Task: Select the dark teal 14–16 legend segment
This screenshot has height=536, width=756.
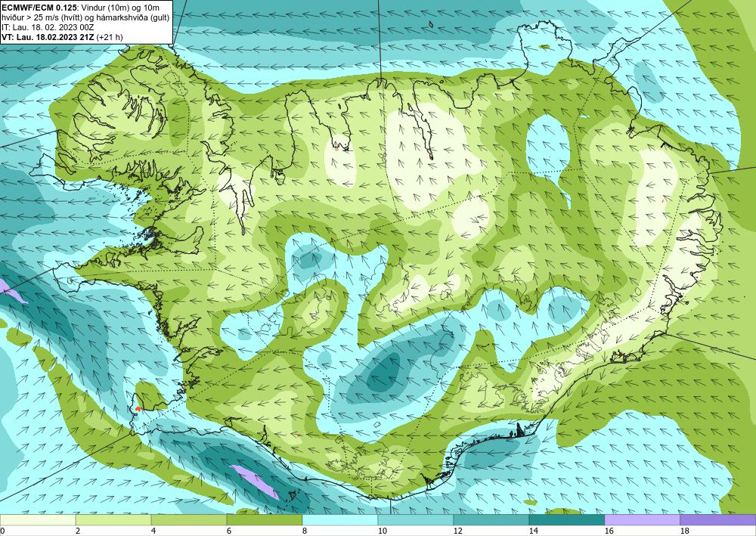Action: click(566, 520)
